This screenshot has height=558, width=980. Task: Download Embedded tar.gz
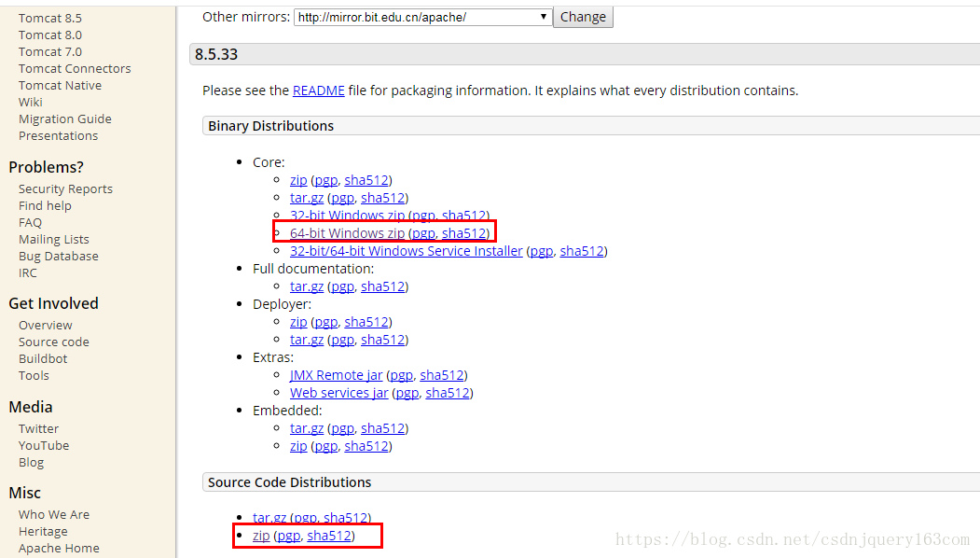307,428
